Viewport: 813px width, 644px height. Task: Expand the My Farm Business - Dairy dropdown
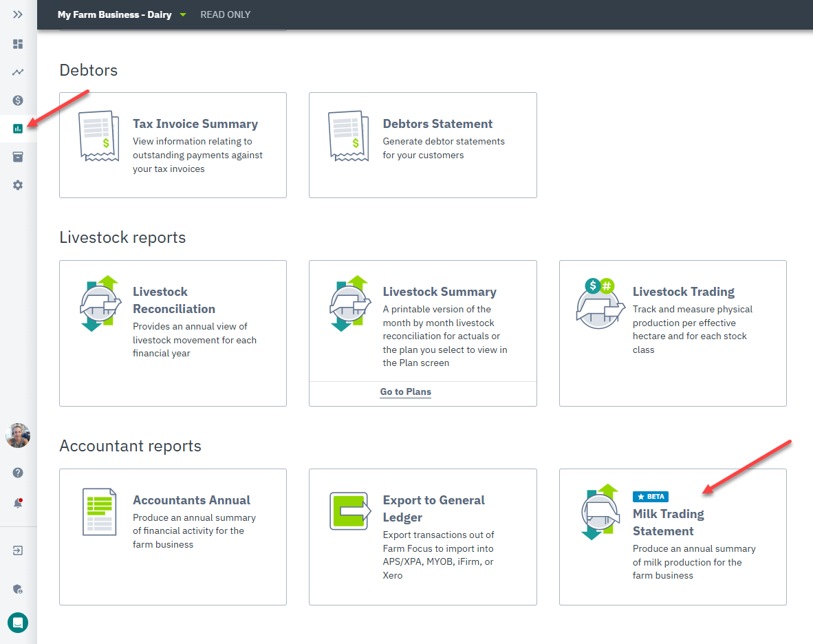(122, 14)
